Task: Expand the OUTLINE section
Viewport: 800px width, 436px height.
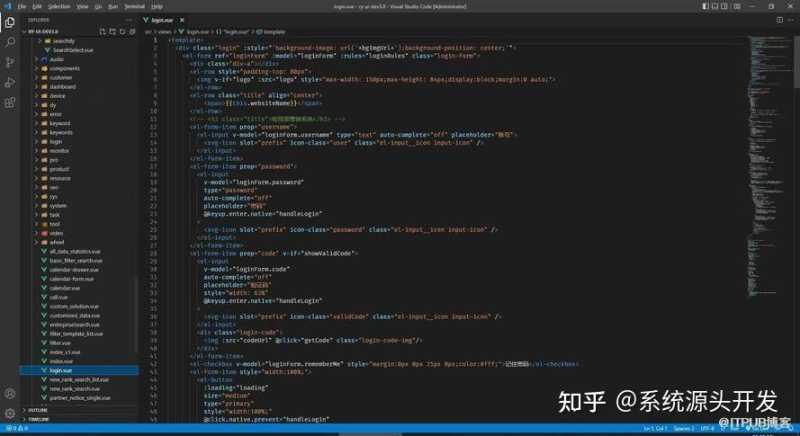Action: tap(37, 410)
